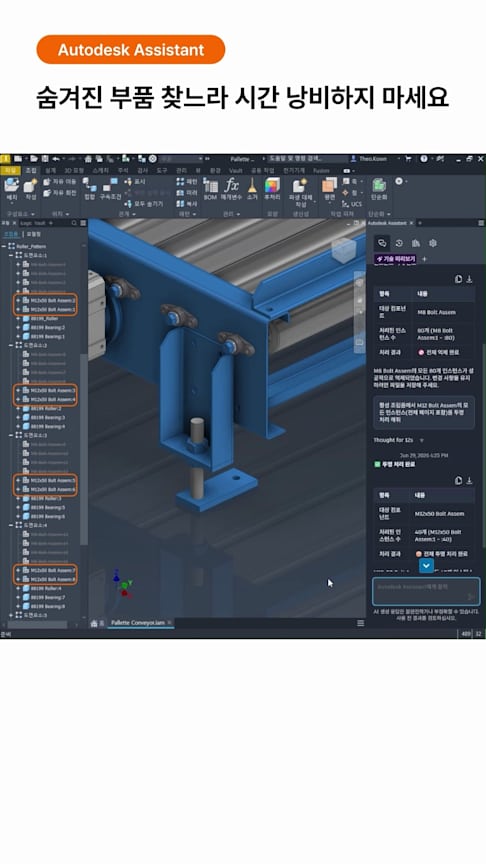This screenshot has height=864, width=486.
Task: Open the Theo.Kosen user account dropdown
Action: click(x=374, y=159)
